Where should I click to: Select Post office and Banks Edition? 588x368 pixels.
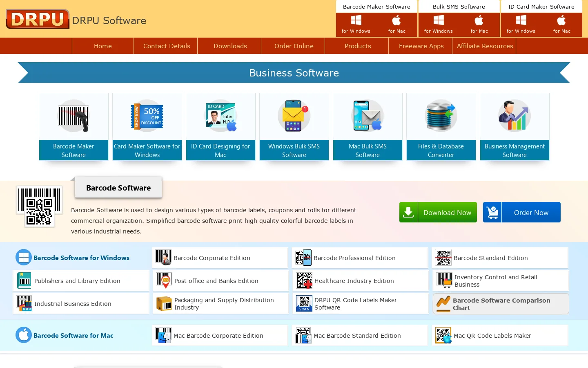pos(221,281)
